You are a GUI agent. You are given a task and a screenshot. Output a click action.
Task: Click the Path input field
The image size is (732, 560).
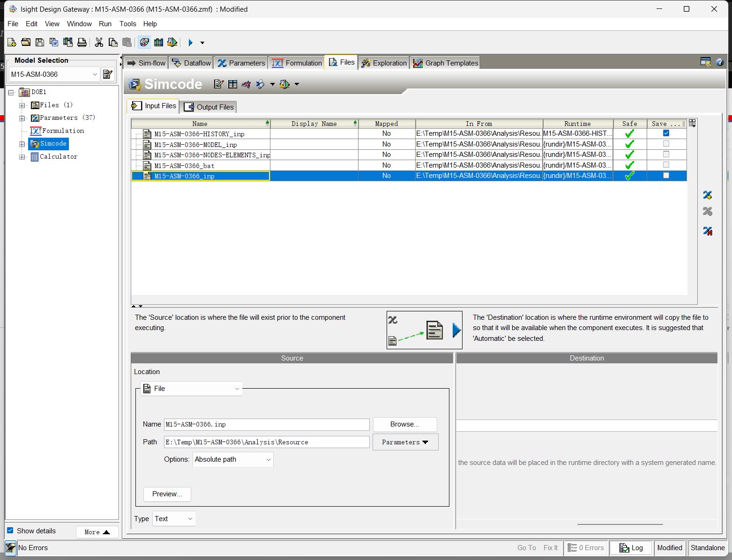tap(266, 442)
